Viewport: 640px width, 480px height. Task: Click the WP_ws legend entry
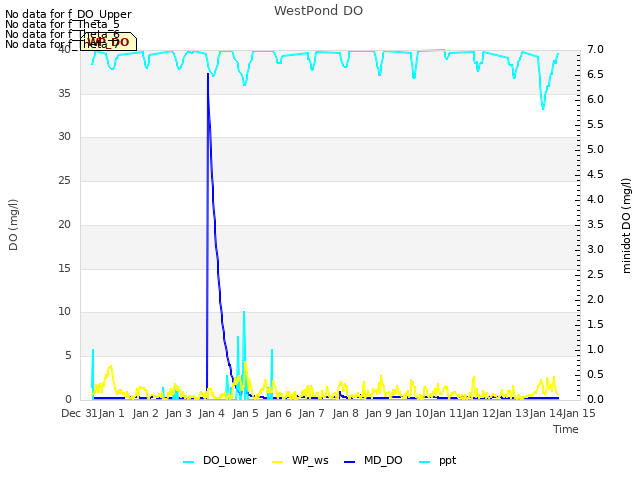[300, 461]
